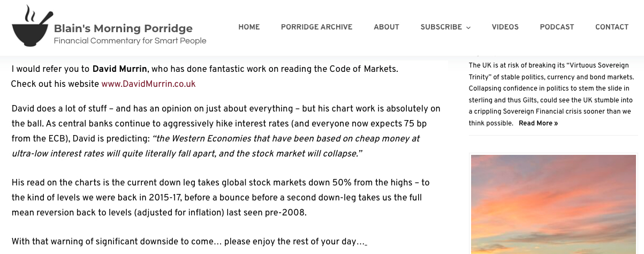Click the bold David Murrin name
Viewport: 644px width, 254px height.
(x=119, y=69)
